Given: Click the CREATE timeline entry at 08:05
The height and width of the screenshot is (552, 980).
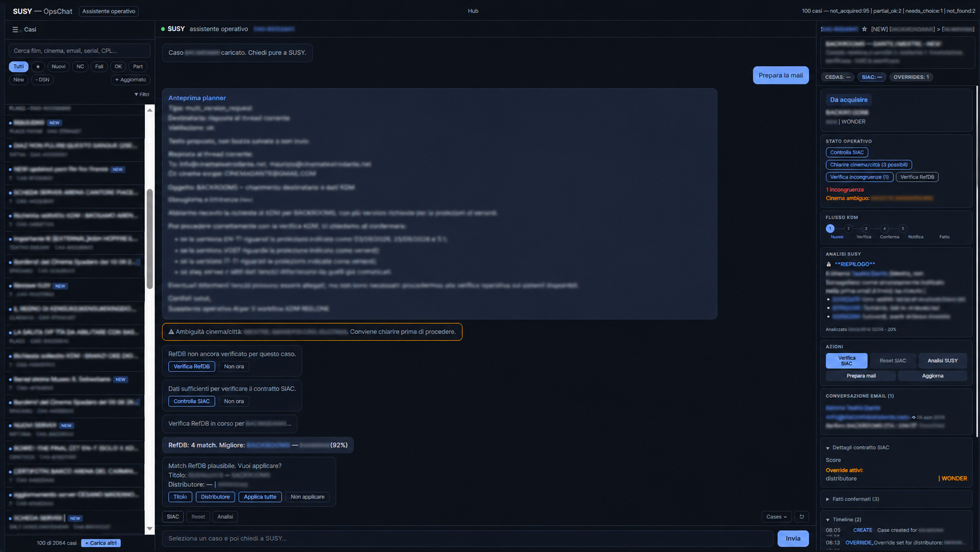Looking at the screenshot, I should click(884, 530).
